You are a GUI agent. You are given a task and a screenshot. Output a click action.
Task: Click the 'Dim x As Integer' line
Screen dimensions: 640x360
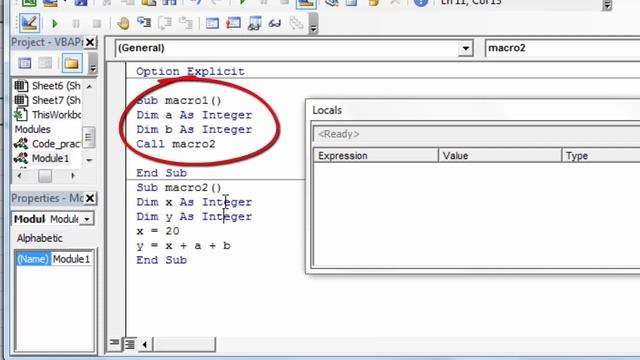coord(194,202)
